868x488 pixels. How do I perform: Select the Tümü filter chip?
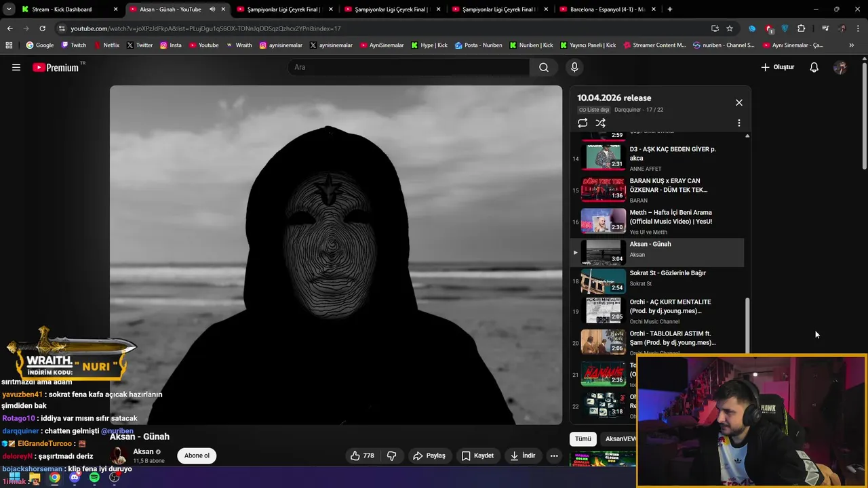[583, 439]
